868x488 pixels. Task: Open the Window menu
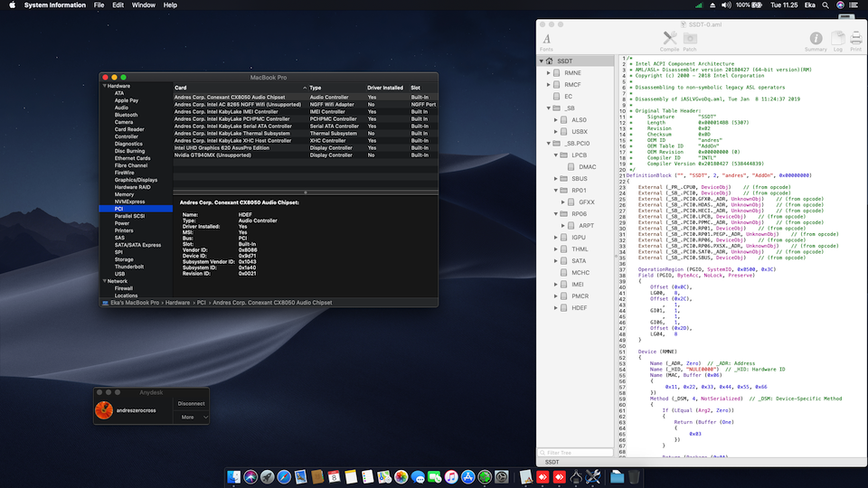click(x=144, y=5)
